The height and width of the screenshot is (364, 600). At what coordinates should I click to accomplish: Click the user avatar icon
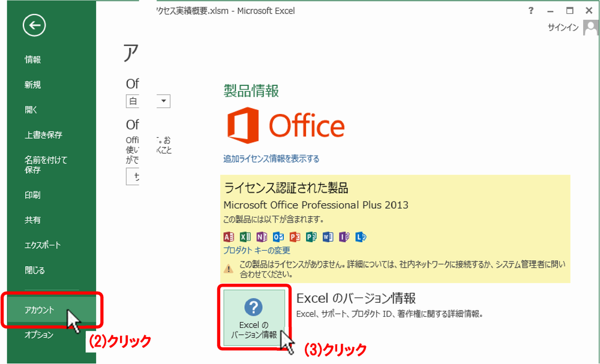pos(590,28)
